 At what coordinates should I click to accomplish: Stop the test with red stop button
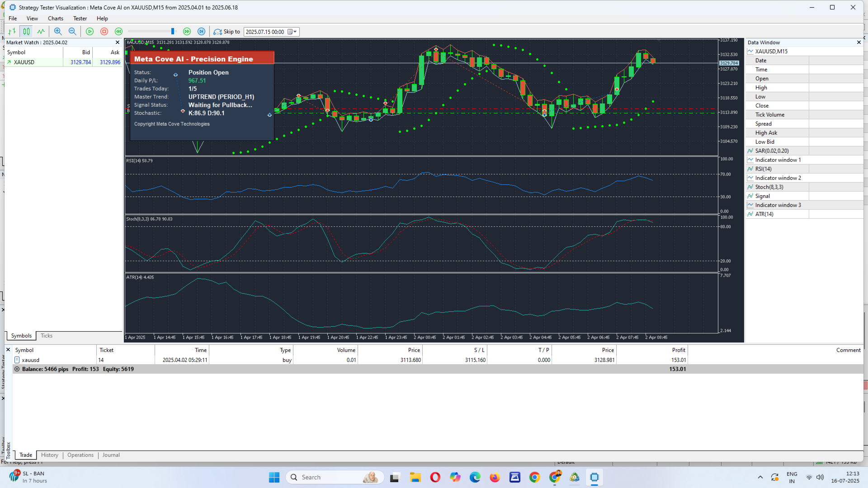(104, 32)
